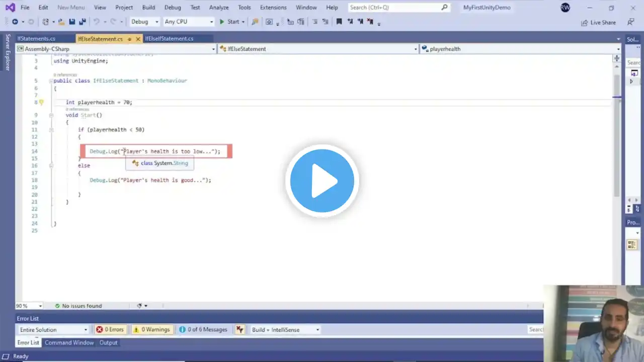
Task: Comment out the selected lines via toolbar
Action: coord(315,22)
